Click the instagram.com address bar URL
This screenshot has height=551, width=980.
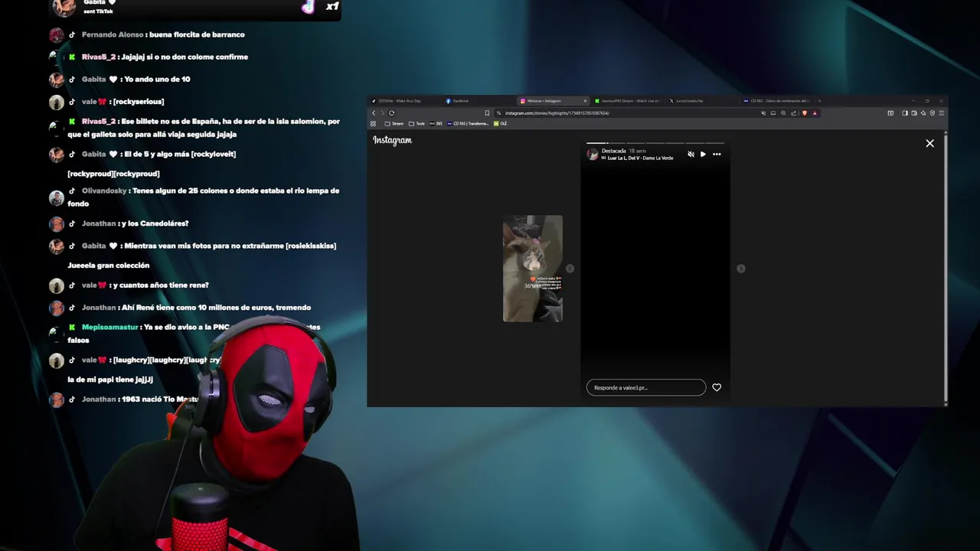[557, 113]
